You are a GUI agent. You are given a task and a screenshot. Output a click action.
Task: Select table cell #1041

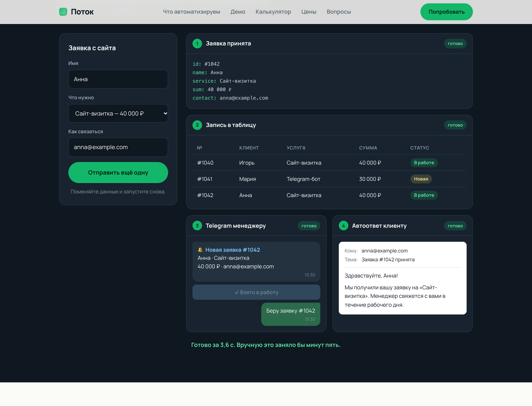click(205, 179)
